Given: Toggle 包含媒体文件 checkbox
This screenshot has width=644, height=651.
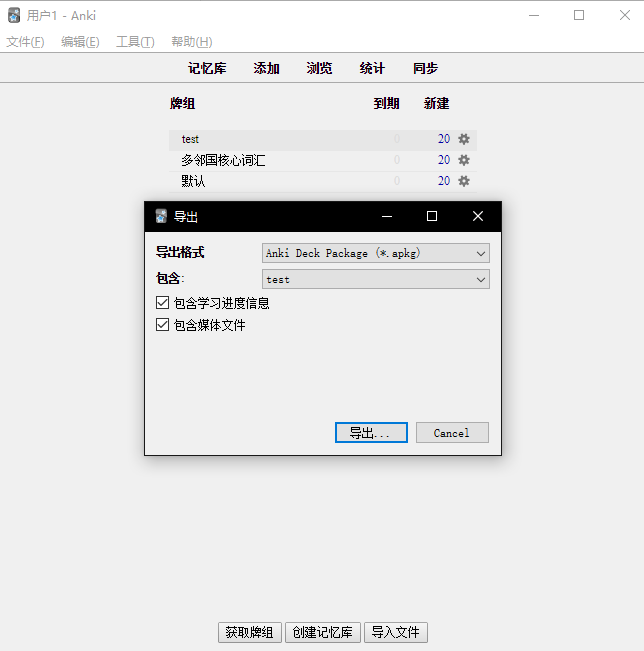Looking at the screenshot, I should (x=162, y=325).
